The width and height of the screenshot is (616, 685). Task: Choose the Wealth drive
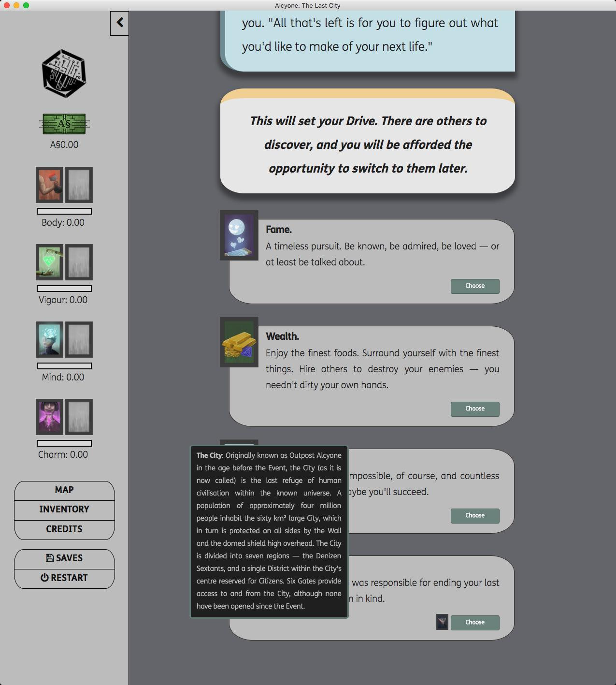click(475, 409)
